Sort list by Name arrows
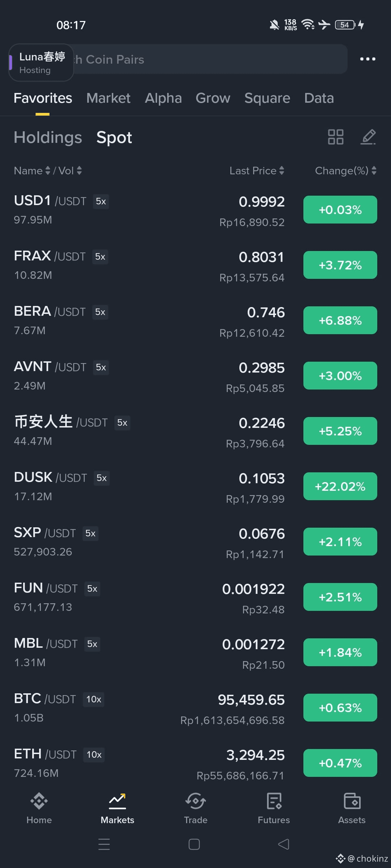The height and width of the screenshot is (868, 391). (47, 171)
